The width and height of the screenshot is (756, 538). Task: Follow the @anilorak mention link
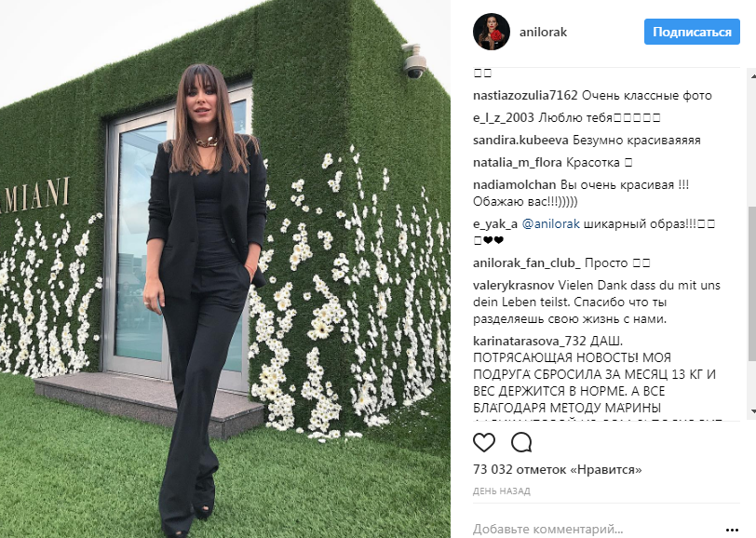pyautogui.click(x=550, y=224)
